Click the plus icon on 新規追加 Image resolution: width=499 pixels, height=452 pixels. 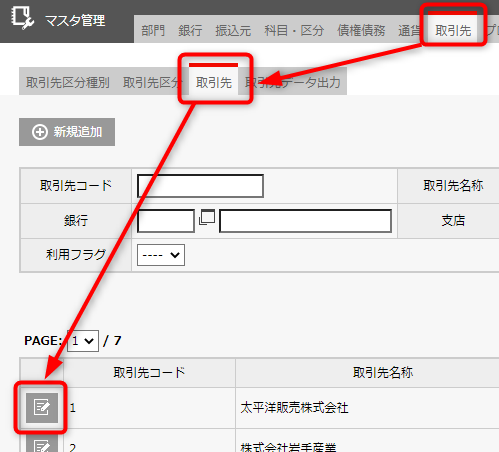point(40,132)
